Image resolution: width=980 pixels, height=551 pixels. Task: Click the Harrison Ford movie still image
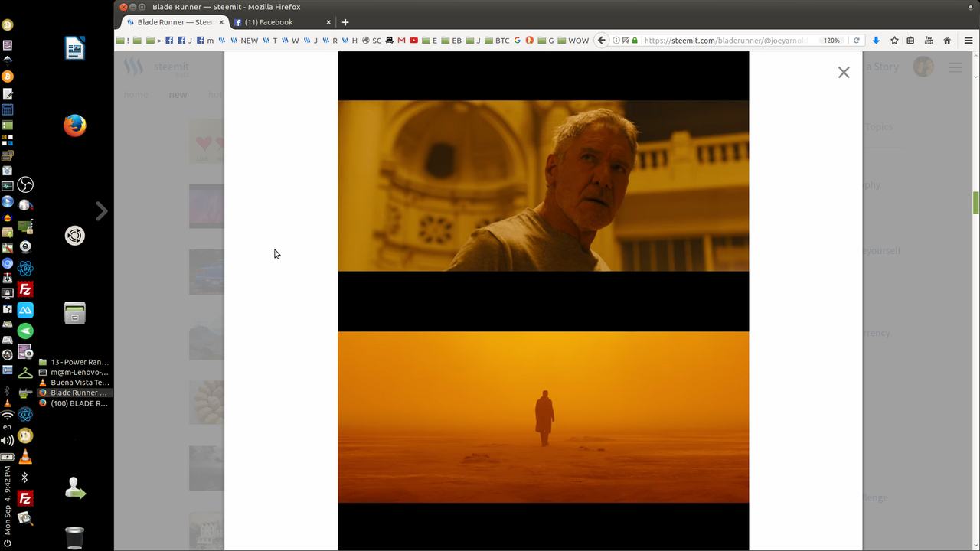pyautogui.click(x=543, y=185)
